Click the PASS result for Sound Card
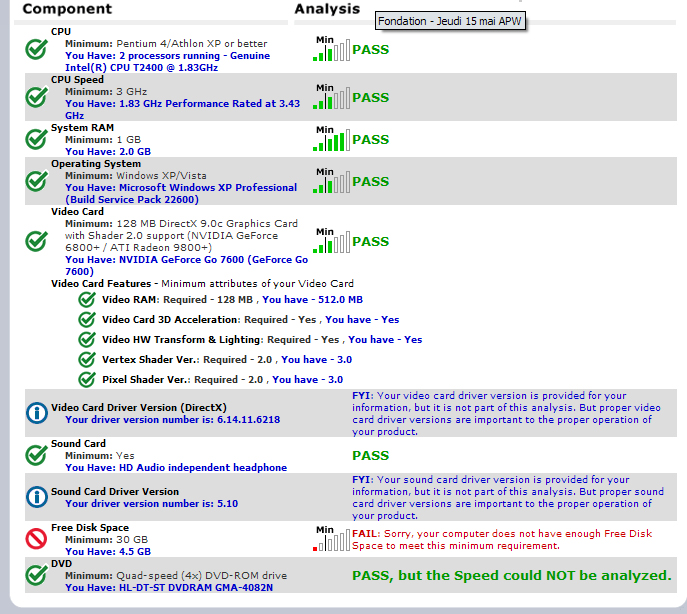Screen dimensions: 687x614 click(x=370, y=455)
